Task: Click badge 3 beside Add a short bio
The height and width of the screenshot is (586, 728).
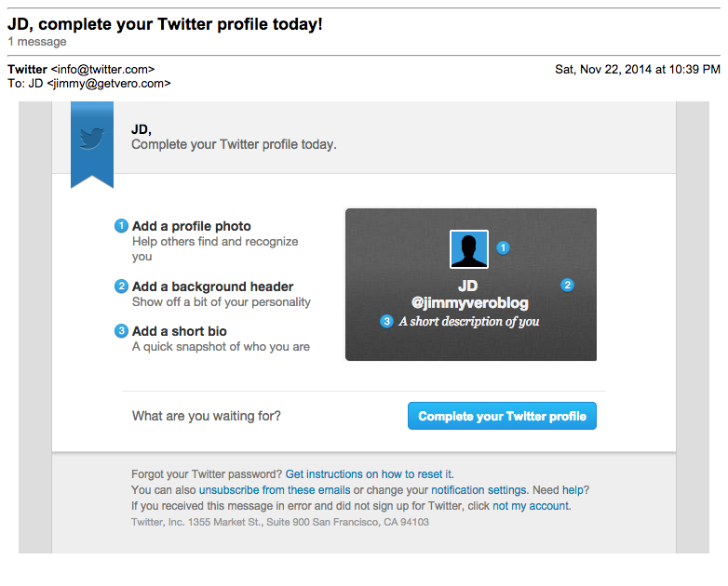Action: click(x=121, y=331)
